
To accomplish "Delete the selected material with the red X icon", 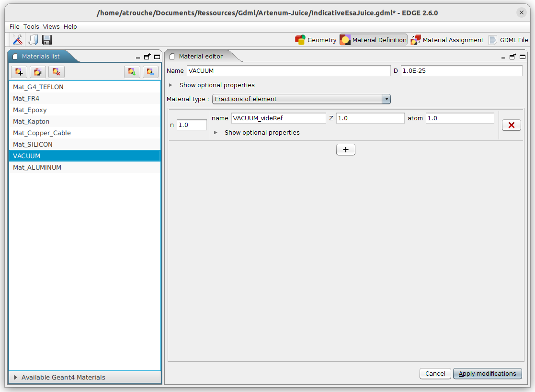I will tap(56, 71).
